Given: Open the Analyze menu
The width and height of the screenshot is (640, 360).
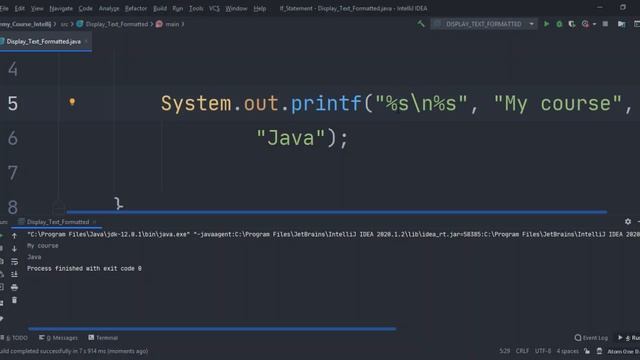Looking at the screenshot, I should 109,8.
